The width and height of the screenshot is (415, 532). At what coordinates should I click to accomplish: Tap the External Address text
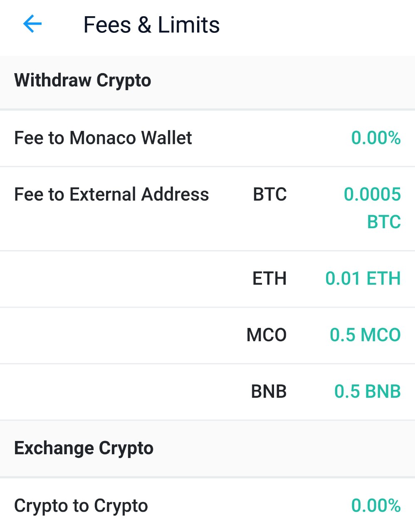[139, 195]
